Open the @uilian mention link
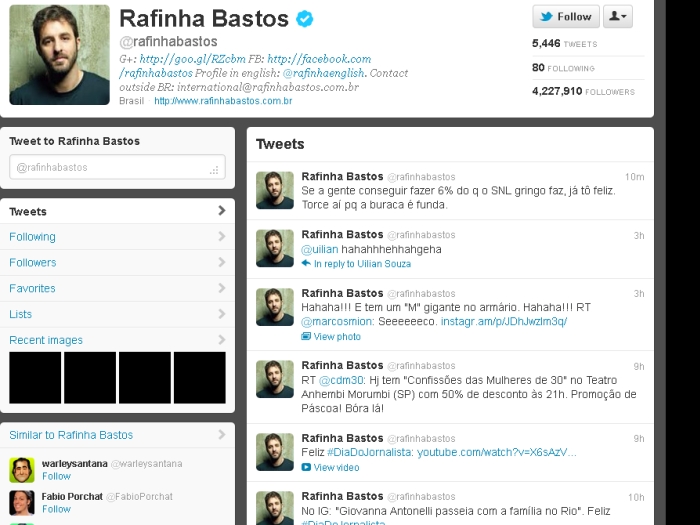The image size is (700, 525). coord(320,249)
